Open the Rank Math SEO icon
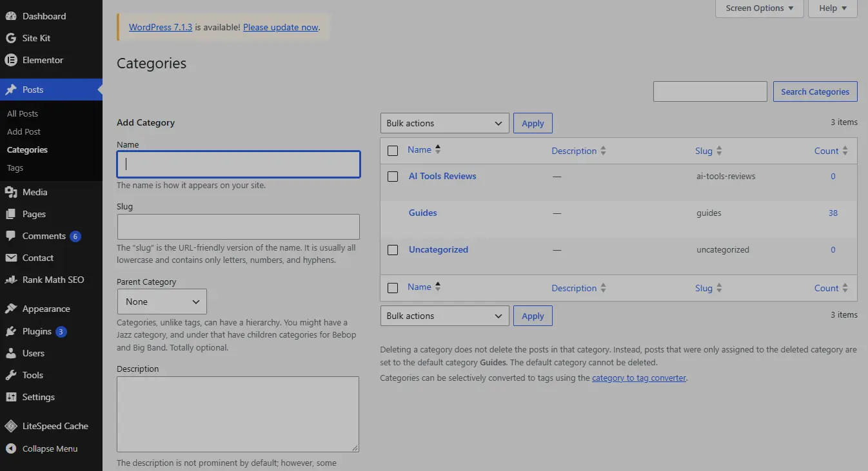 click(x=11, y=280)
